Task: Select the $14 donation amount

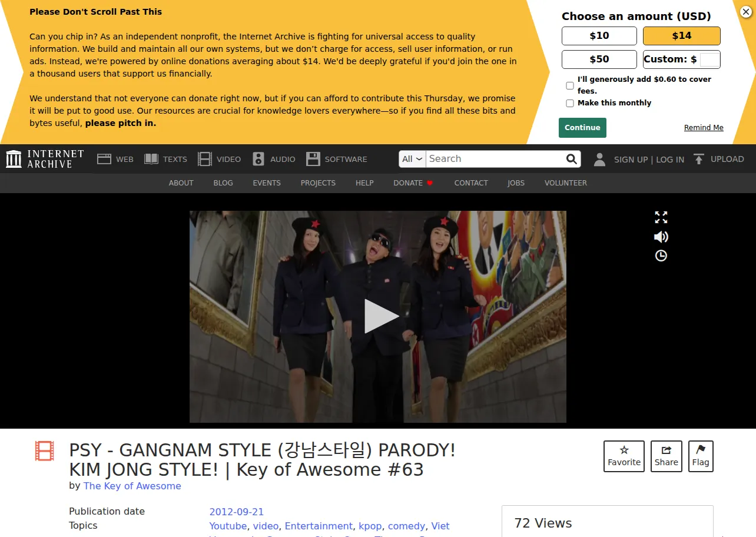Action: pos(682,36)
